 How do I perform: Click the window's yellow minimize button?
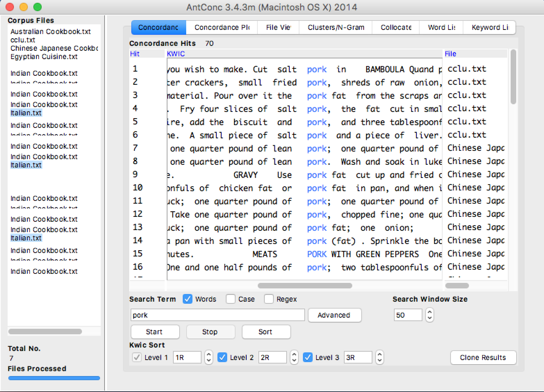click(x=24, y=7)
